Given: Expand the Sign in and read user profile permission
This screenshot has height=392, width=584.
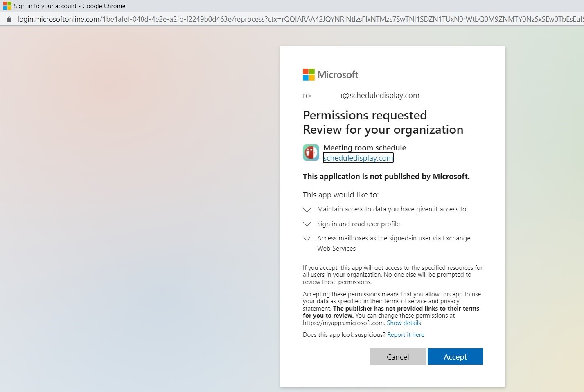Looking at the screenshot, I should [x=307, y=224].
